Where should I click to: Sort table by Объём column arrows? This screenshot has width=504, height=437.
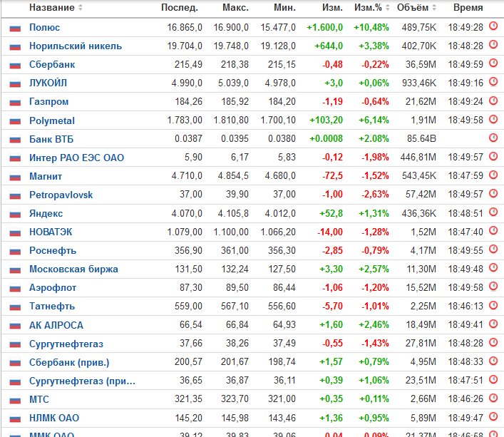point(434,7)
